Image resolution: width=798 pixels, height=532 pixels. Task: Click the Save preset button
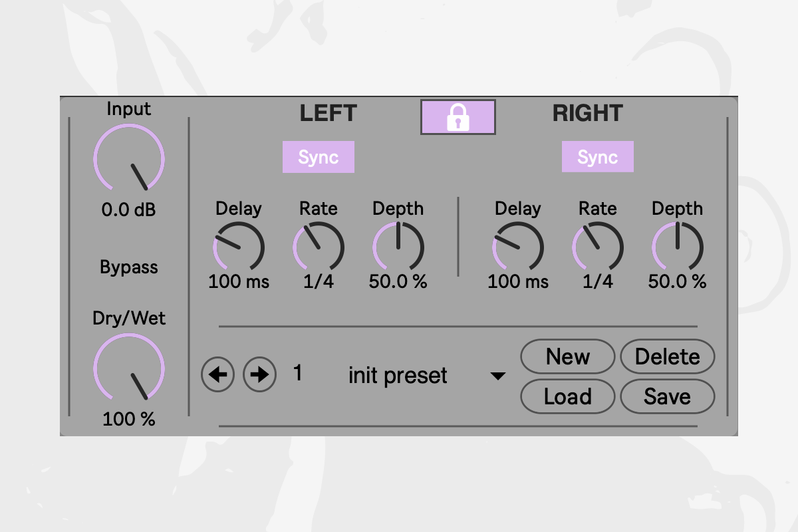(x=667, y=397)
